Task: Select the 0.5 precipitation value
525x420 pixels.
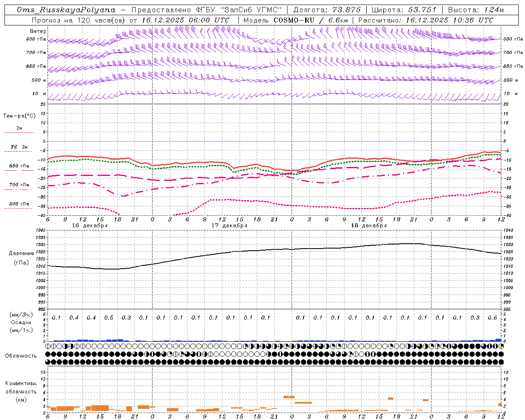Action: pos(109,318)
